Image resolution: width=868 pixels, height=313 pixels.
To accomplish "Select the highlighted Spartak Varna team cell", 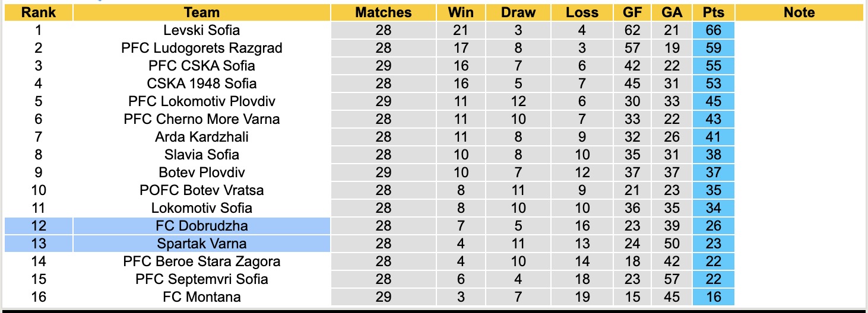I will click(x=202, y=244).
